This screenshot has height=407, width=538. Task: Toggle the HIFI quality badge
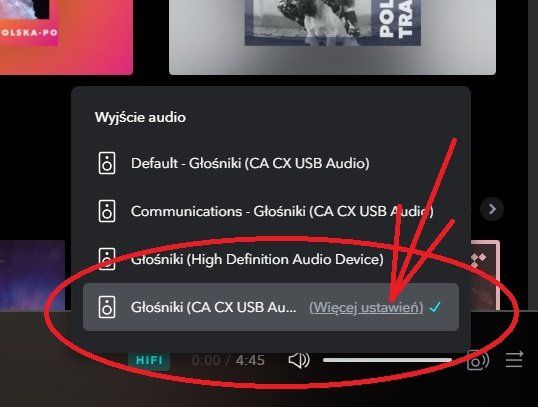[149, 360]
